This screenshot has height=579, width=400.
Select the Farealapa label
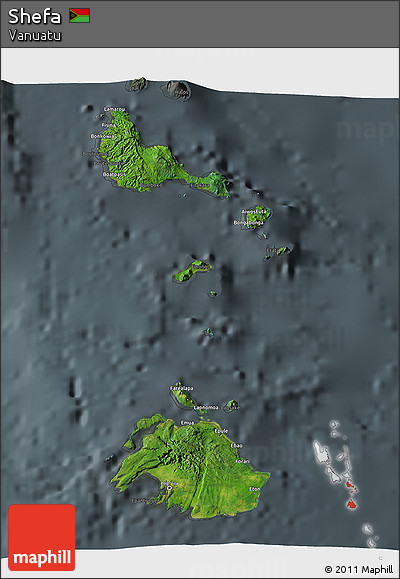click(x=181, y=388)
